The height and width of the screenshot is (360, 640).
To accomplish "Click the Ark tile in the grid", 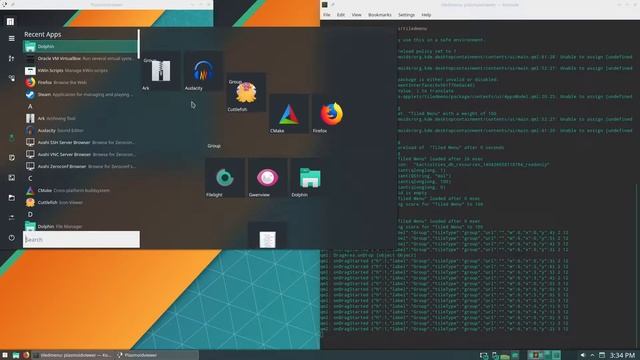I will [160, 71].
